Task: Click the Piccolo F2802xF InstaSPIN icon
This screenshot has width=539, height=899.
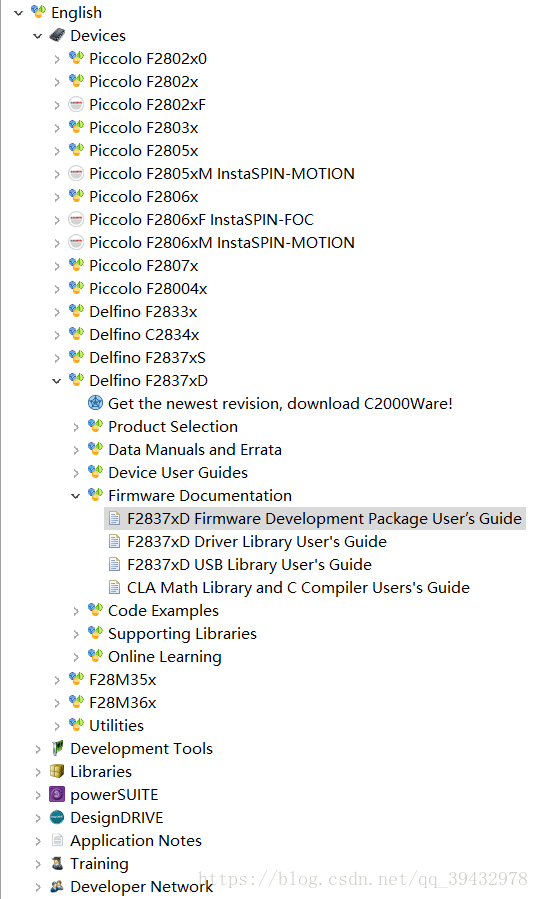Action: pos(76,104)
